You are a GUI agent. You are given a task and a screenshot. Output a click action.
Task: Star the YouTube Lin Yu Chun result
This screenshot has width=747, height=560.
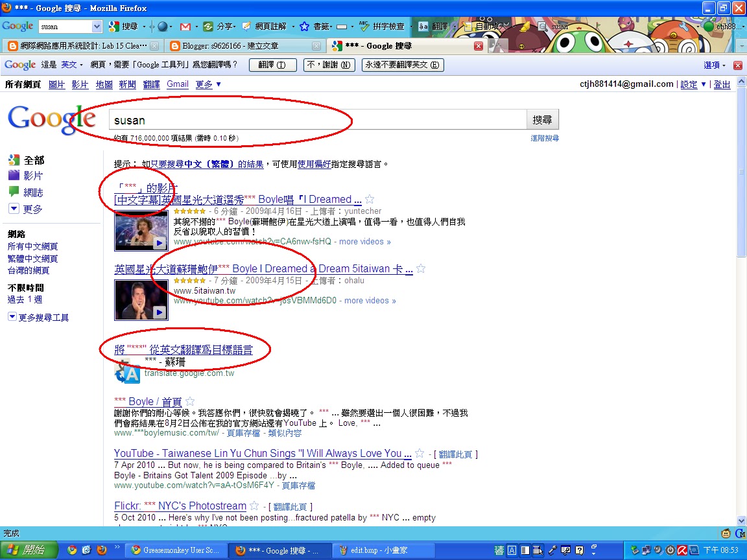[x=420, y=453]
